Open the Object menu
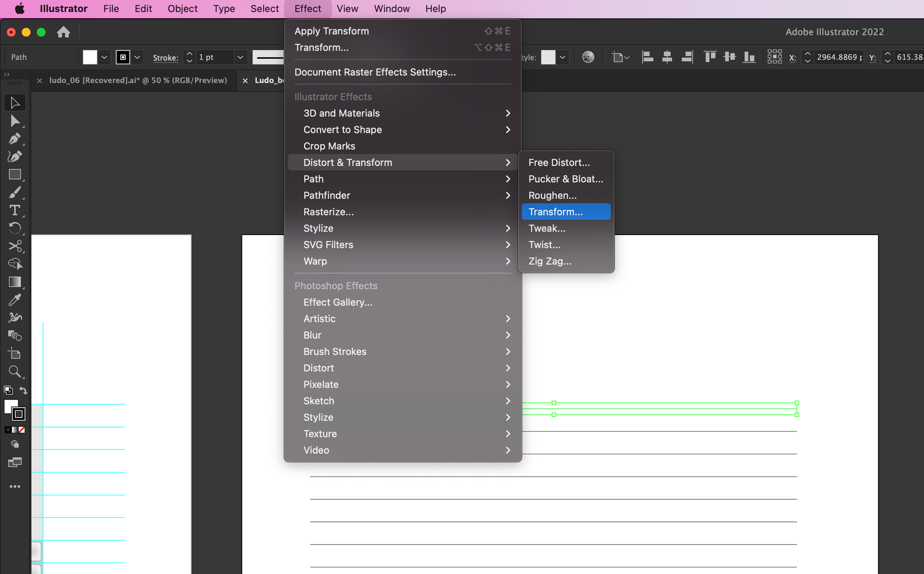Image resolution: width=924 pixels, height=574 pixels. [x=182, y=9]
